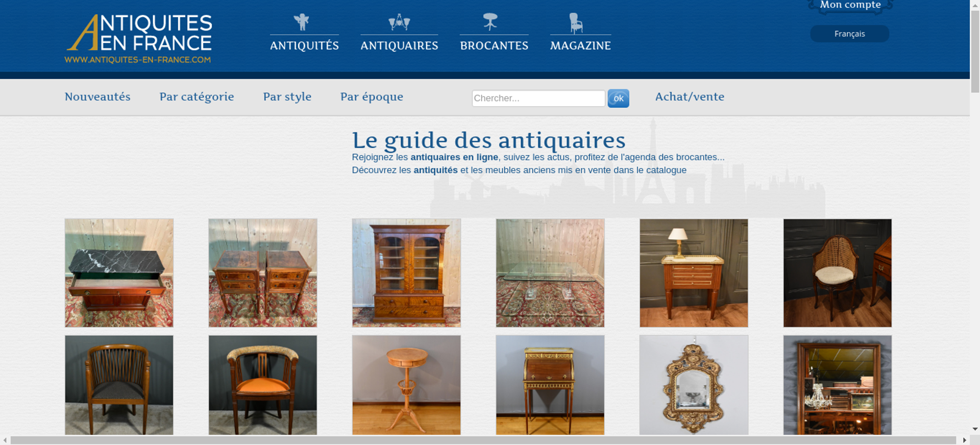Screen dimensions: 980x445
Task: Open the Nouveautés menu item
Action: click(98, 97)
